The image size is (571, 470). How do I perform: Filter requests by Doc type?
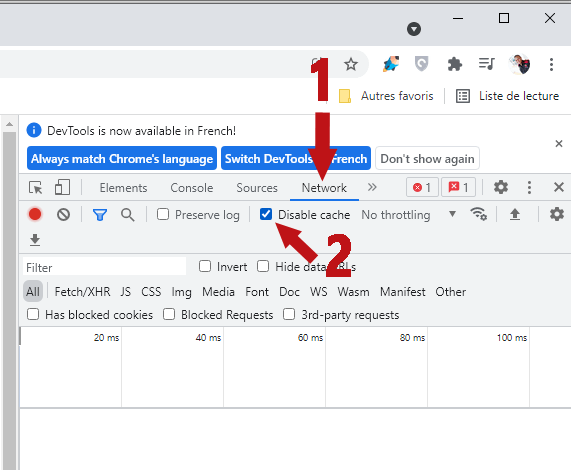(290, 292)
